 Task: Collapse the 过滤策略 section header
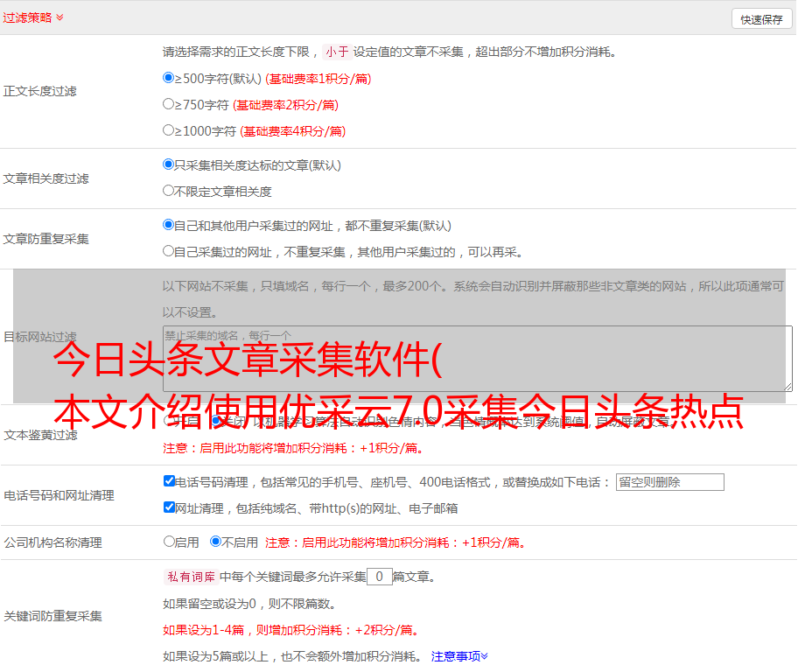pos(33,17)
